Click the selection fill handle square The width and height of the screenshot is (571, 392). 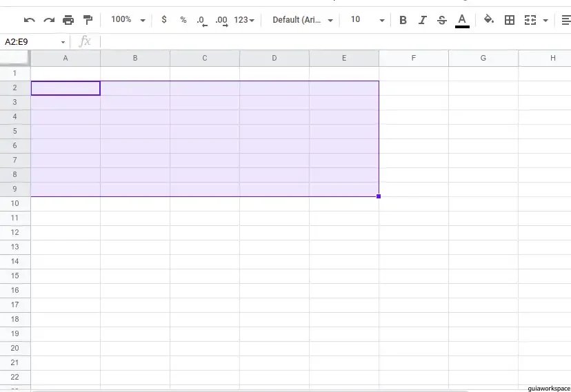(x=379, y=196)
